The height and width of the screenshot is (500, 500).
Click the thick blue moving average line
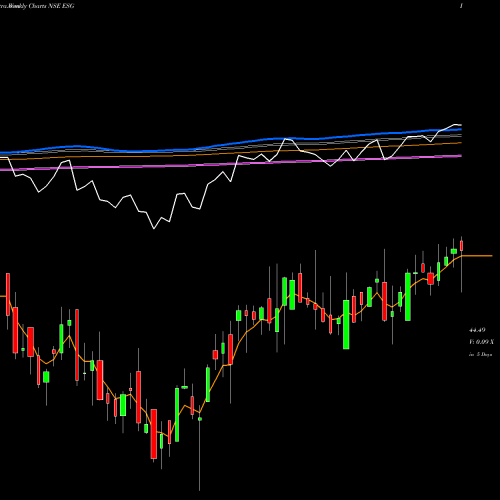(x=231, y=144)
